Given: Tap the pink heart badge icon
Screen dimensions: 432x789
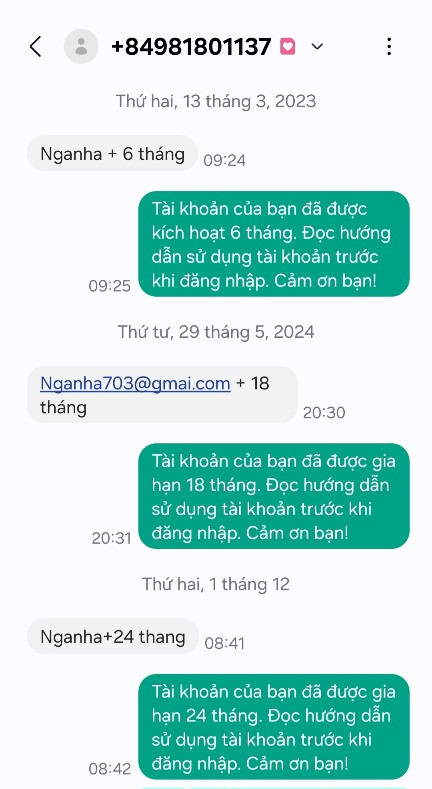Looking at the screenshot, I should pos(288,47).
